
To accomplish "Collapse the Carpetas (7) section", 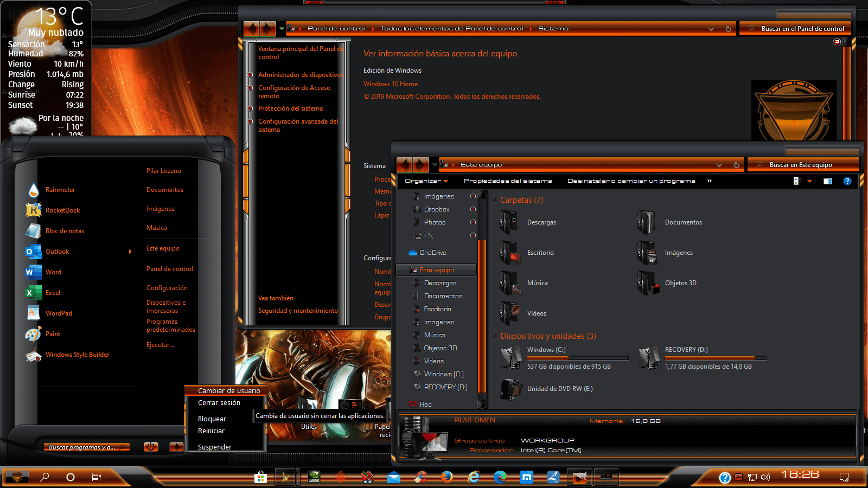I will tap(495, 200).
